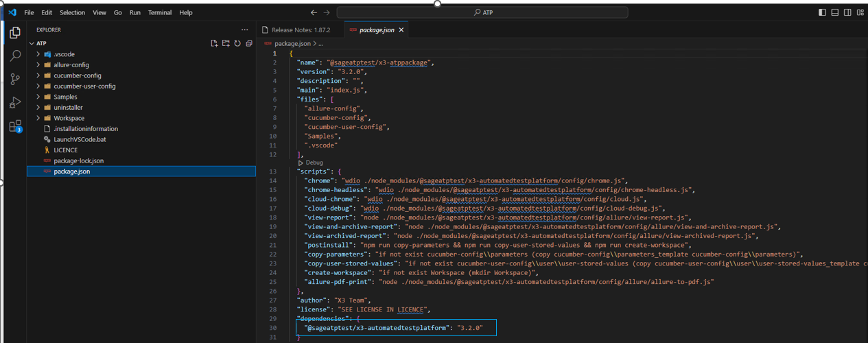The height and width of the screenshot is (343, 868).
Task: Open the Go menu
Action: click(x=118, y=12)
